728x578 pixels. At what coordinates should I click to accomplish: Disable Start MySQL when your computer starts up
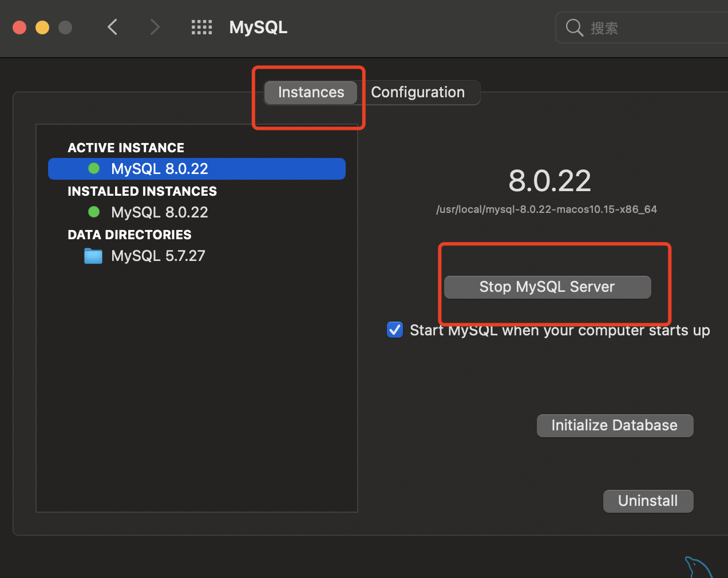[x=394, y=330]
